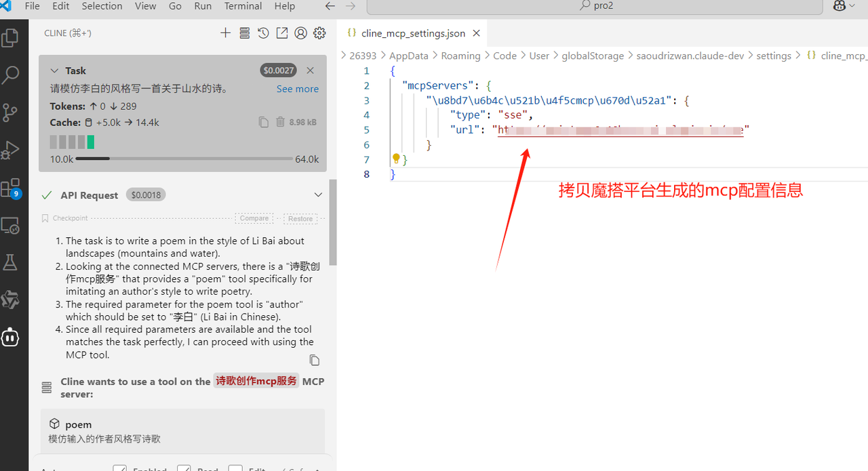Open the Extensions view with 9 badge
This screenshot has width=868, height=471.
[x=10, y=188]
